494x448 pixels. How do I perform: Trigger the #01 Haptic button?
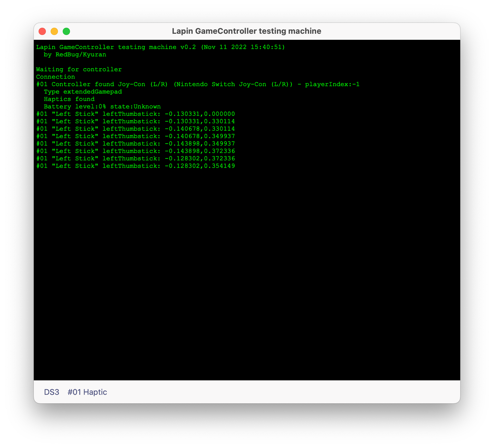[87, 392]
